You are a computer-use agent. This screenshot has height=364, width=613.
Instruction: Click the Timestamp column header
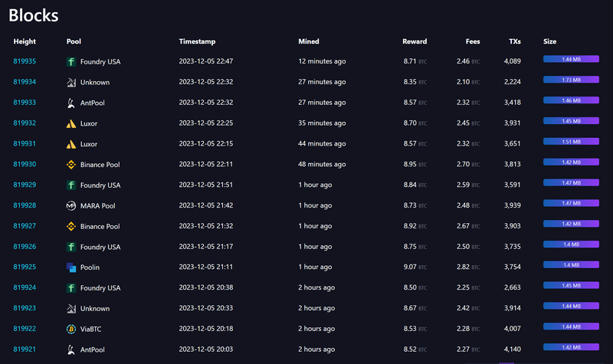click(x=198, y=41)
